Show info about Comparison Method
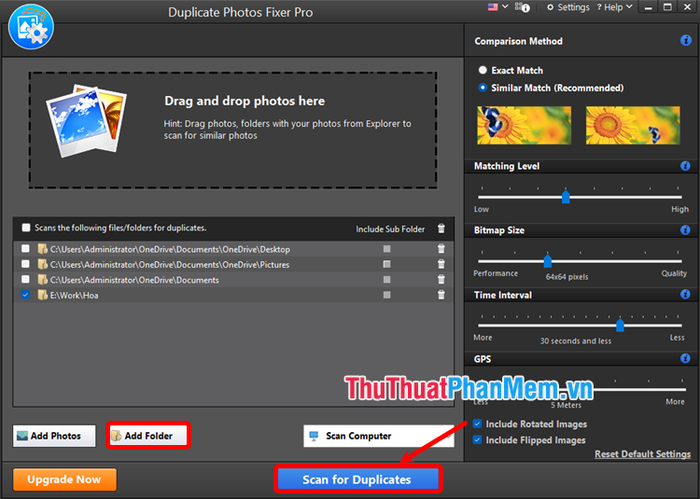 click(x=686, y=41)
